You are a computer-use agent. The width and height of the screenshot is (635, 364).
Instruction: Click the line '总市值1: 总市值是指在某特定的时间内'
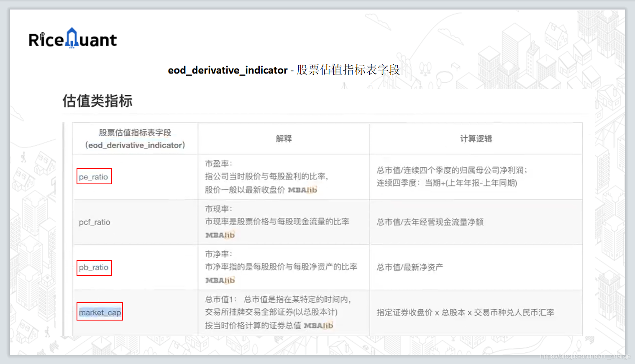tap(278, 299)
